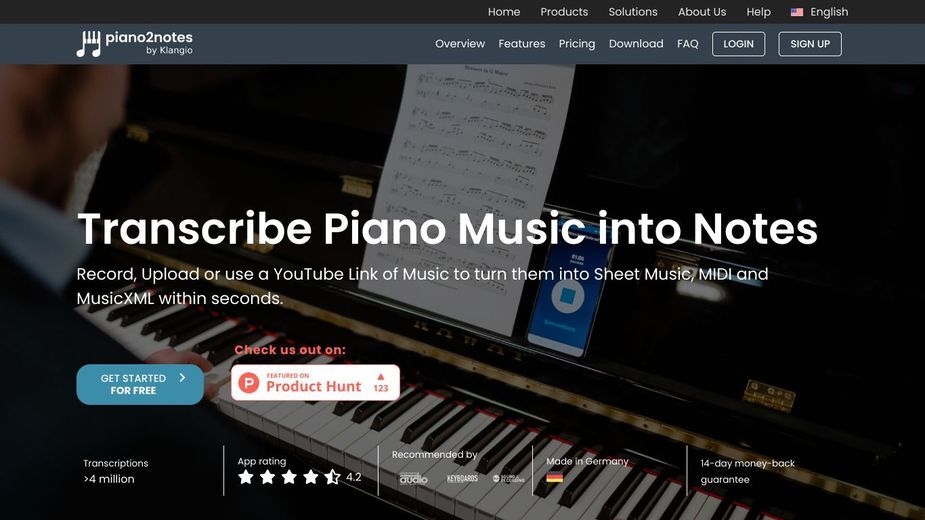Image resolution: width=925 pixels, height=520 pixels.
Task: Click the first app rating star
Action: (x=245, y=477)
